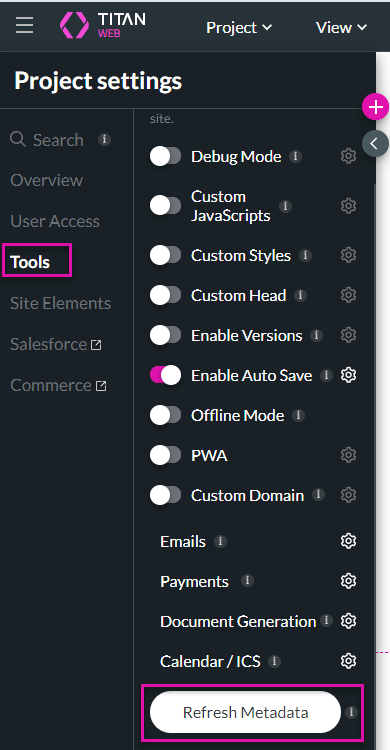Open Enable Auto Save gear settings
The height and width of the screenshot is (750, 390).
click(348, 375)
